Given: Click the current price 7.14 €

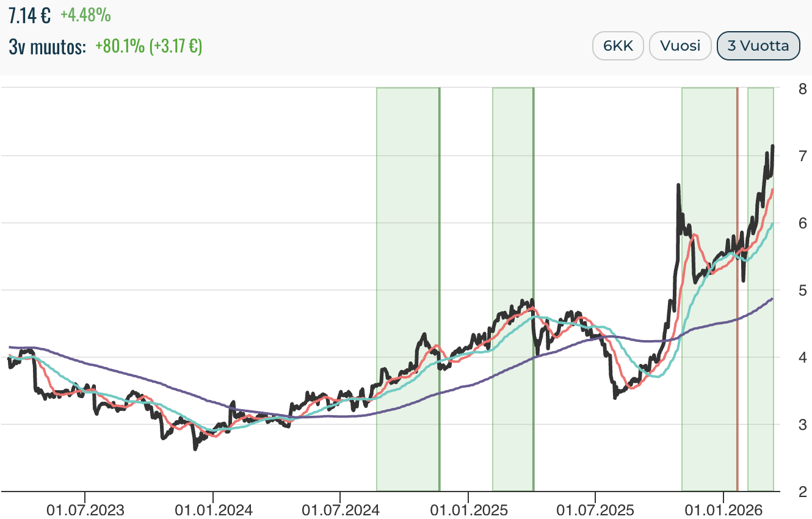Looking at the screenshot, I should pos(29,15).
